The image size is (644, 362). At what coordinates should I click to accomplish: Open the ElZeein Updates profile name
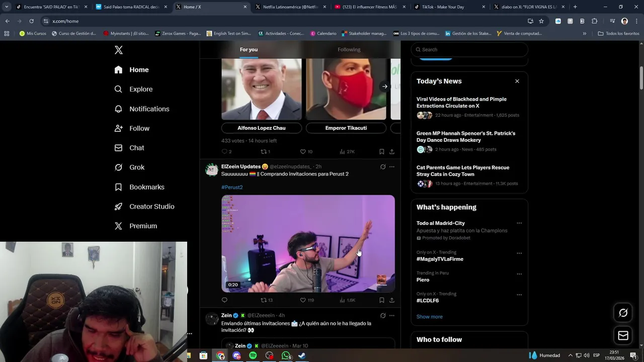pyautogui.click(x=241, y=166)
